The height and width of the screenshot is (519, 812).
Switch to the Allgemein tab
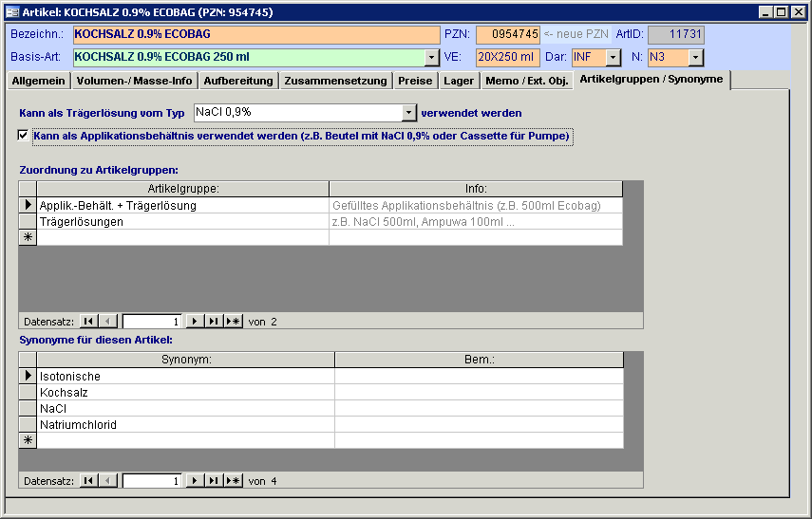(x=38, y=81)
